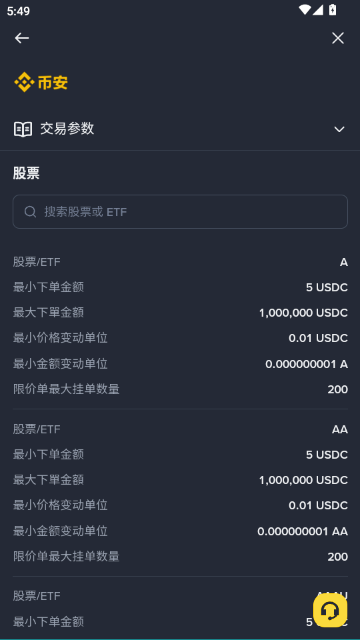This screenshot has height=640, width=360.
Task: Tap 0.000000001 AA minimum amount value
Action: (x=302, y=531)
